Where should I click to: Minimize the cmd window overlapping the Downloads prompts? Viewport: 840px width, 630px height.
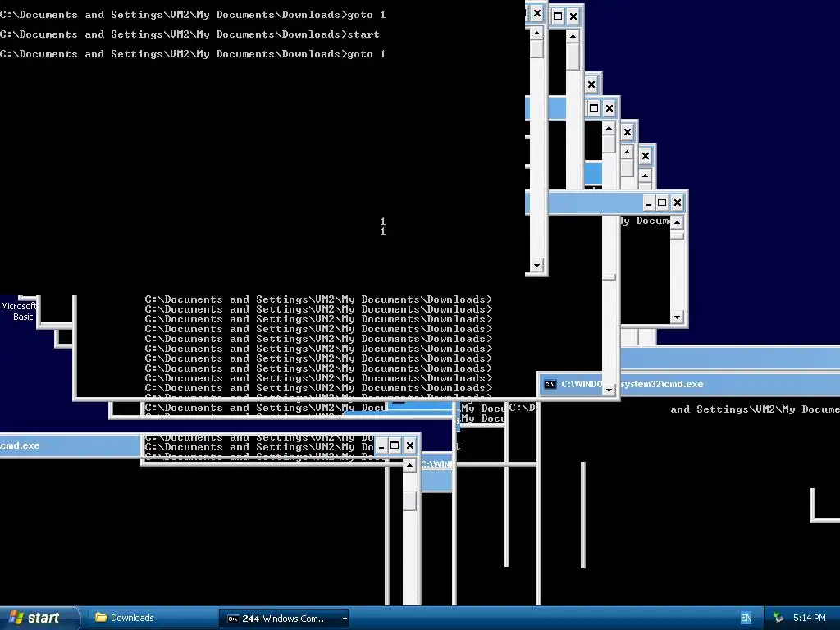coord(381,445)
